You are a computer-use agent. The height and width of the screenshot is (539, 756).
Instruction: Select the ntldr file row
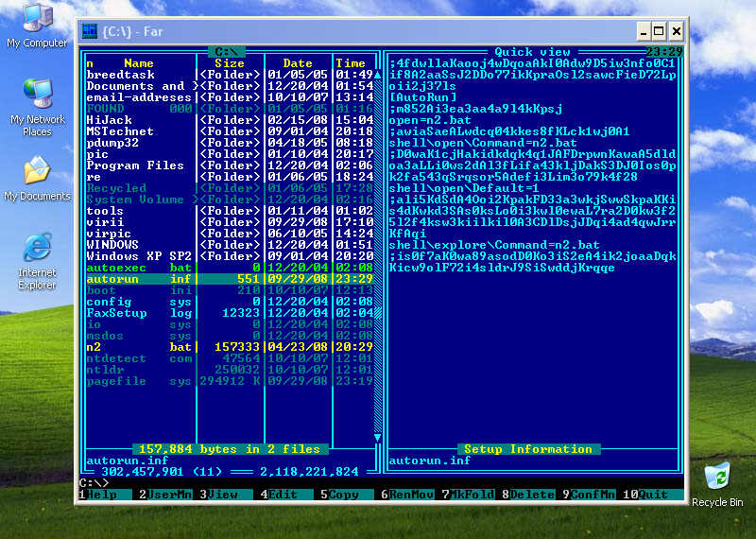[x=230, y=370]
